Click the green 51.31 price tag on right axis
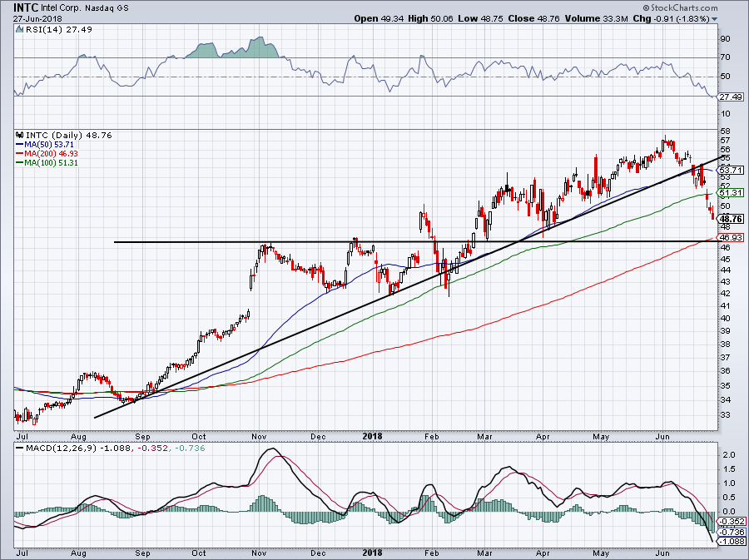749x560 pixels. (x=732, y=192)
